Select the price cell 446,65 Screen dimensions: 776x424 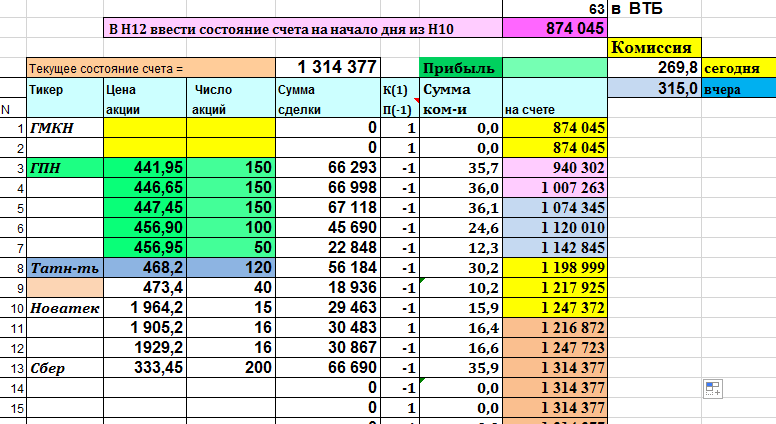145,188
